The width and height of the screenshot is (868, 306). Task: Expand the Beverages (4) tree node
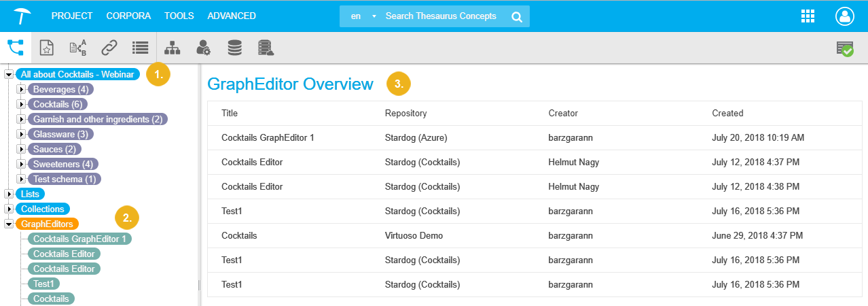pos(21,89)
